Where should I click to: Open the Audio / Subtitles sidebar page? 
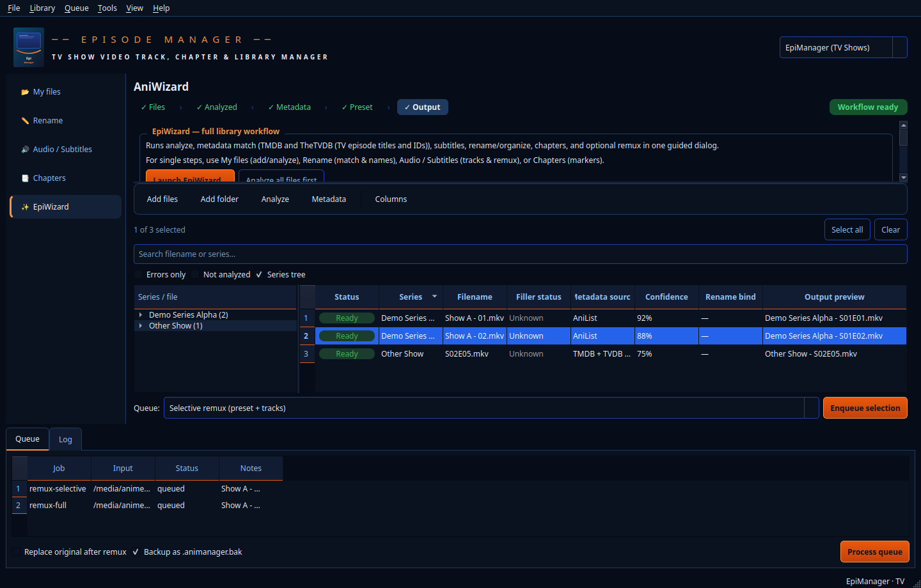[65, 150]
